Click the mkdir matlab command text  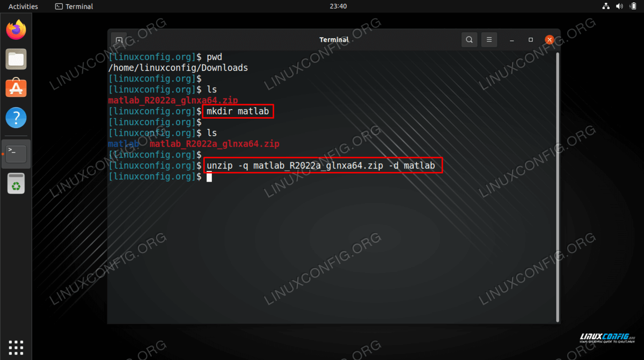coord(238,111)
